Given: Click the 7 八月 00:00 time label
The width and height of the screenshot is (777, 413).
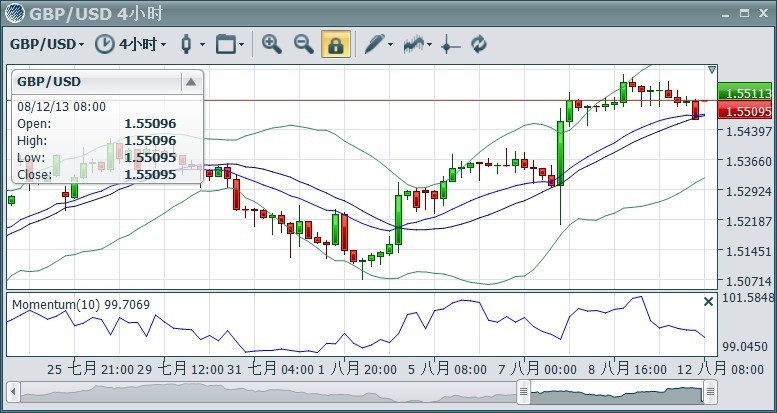Looking at the screenshot, I should (x=538, y=369).
